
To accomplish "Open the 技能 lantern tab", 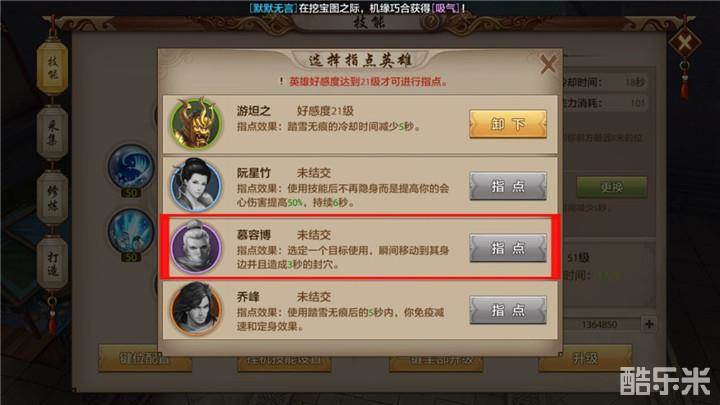I will (x=53, y=68).
